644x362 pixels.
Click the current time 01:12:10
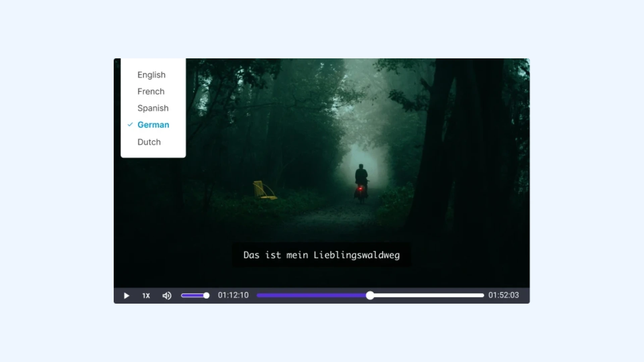point(233,295)
